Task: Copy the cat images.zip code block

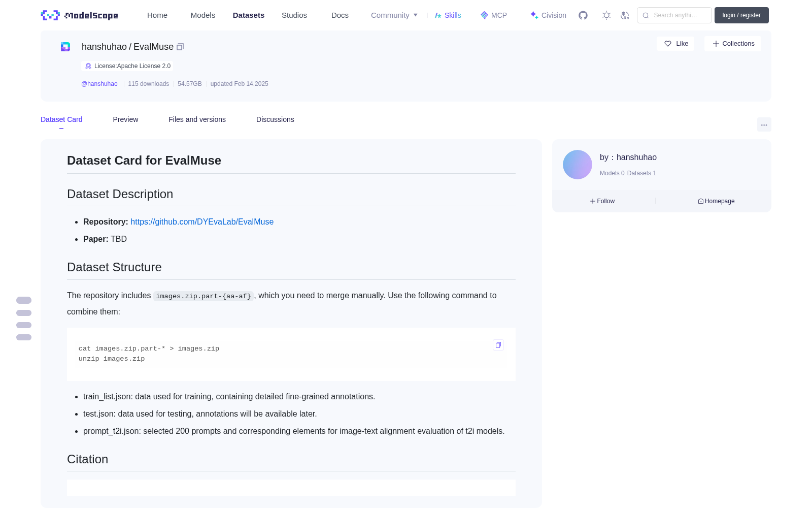Action: [498, 345]
